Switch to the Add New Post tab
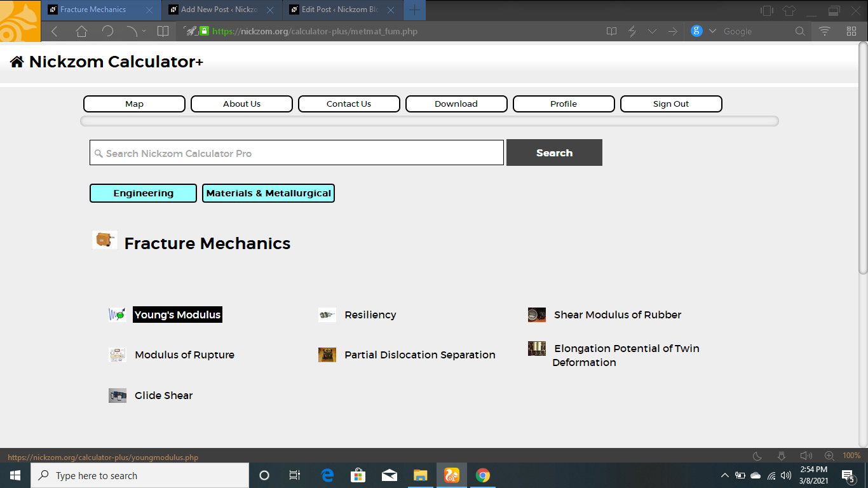 (220, 10)
